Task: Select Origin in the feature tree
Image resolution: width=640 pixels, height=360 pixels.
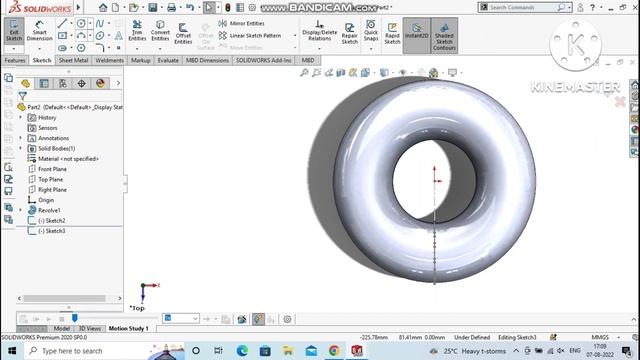Action: pos(46,200)
